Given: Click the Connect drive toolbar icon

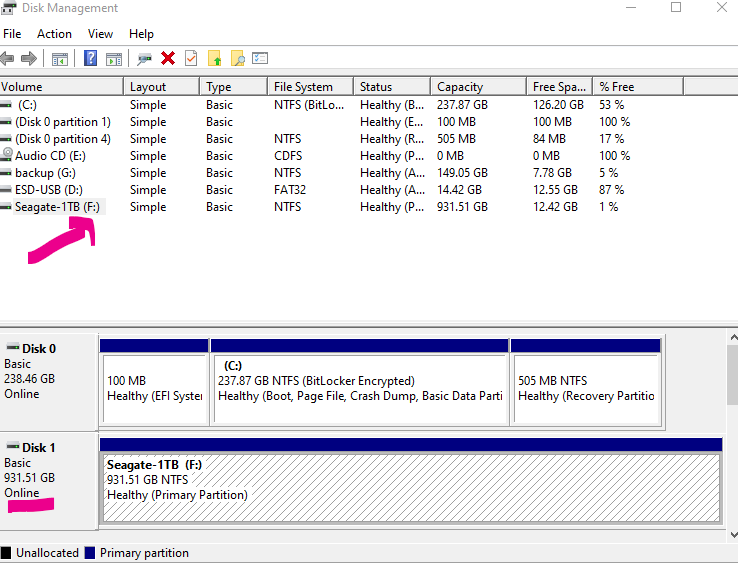Looking at the screenshot, I should [x=145, y=59].
